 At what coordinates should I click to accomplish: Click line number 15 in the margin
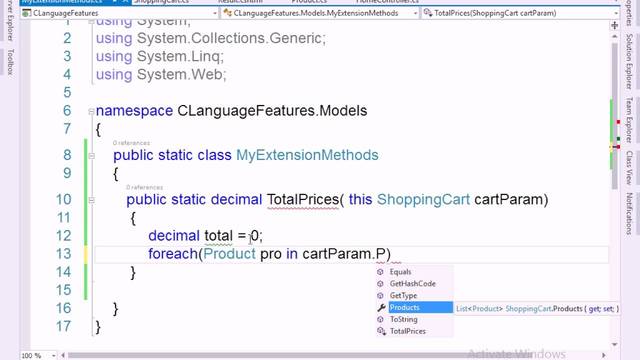(64, 290)
